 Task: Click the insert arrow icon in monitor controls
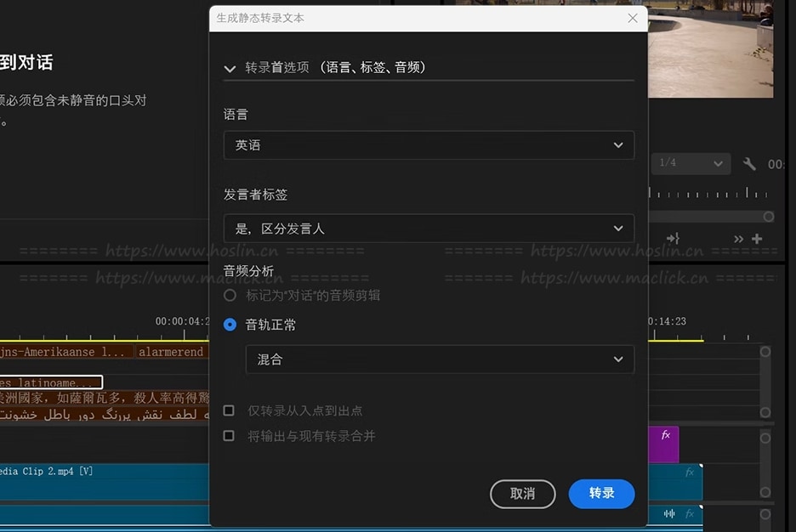click(x=673, y=238)
